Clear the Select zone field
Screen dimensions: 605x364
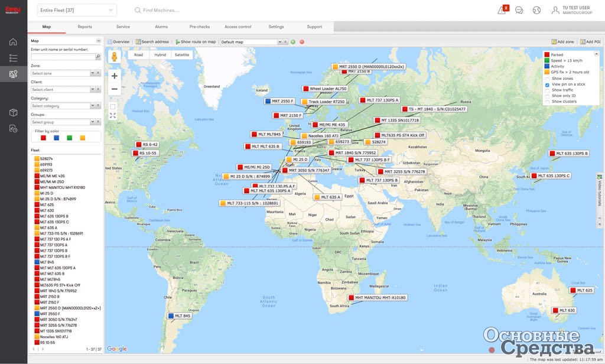pyautogui.click(x=98, y=73)
